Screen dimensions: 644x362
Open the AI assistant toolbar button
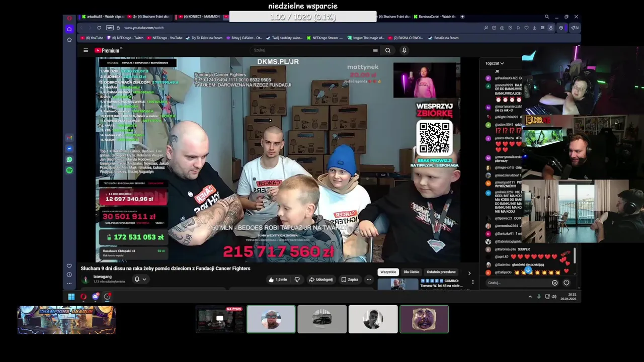point(575,28)
